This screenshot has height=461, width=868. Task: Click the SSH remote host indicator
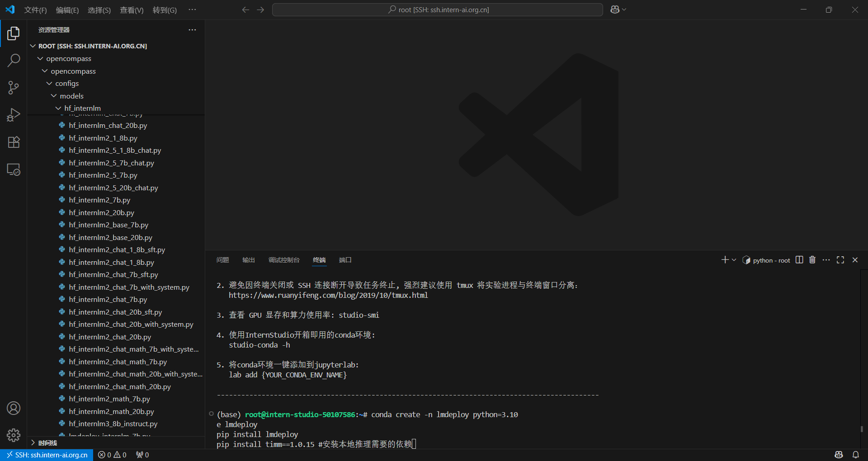coord(47,455)
